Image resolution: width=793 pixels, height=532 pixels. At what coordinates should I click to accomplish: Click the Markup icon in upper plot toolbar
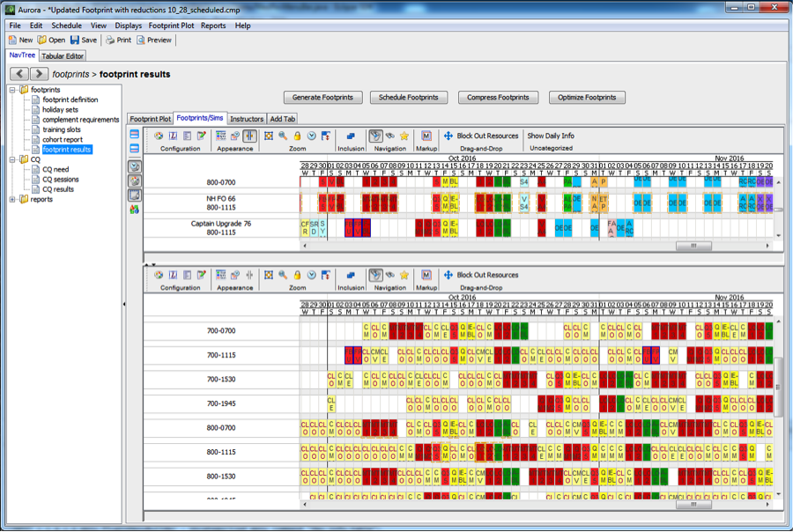click(x=426, y=136)
